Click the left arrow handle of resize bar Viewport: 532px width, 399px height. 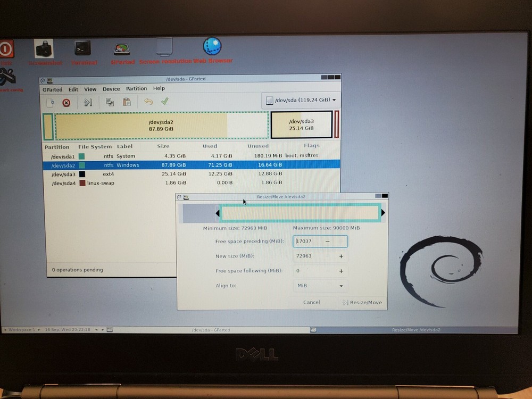[218, 213]
